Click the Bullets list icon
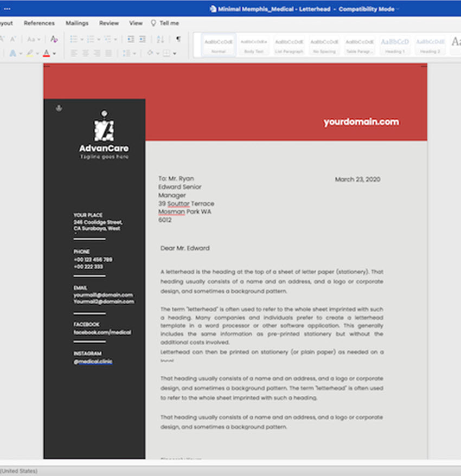This screenshot has width=461, height=476. (x=74, y=39)
